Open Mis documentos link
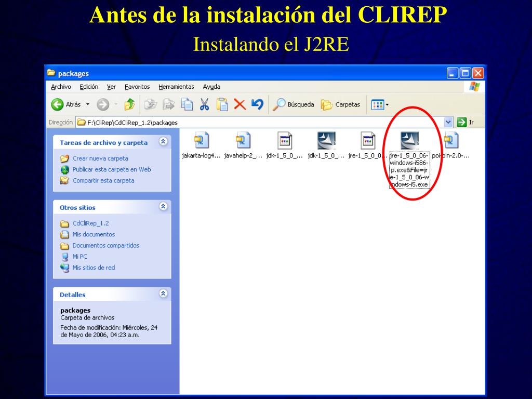The width and height of the screenshot is (532, 399). coord(94,234)
